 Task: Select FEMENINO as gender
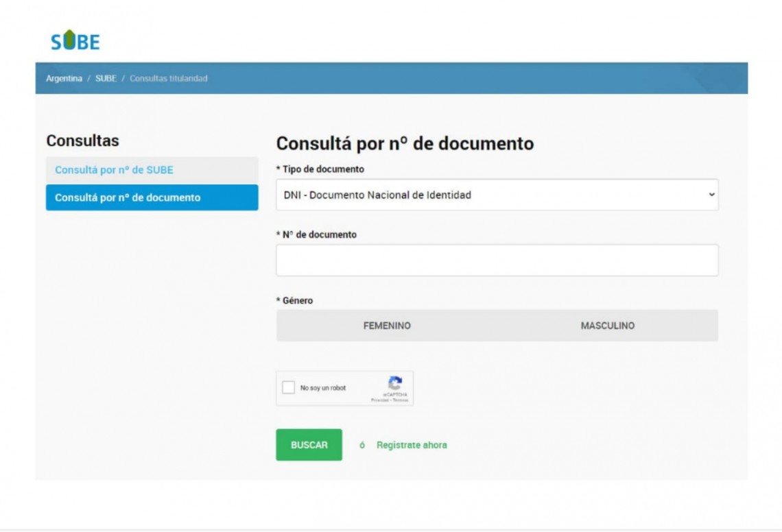387,326
